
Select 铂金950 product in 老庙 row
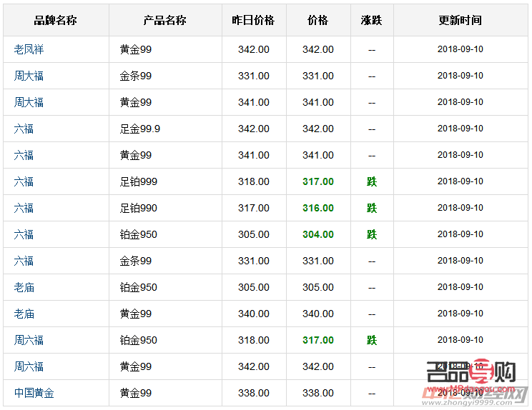pyautogui.click(x=139, y=287)
